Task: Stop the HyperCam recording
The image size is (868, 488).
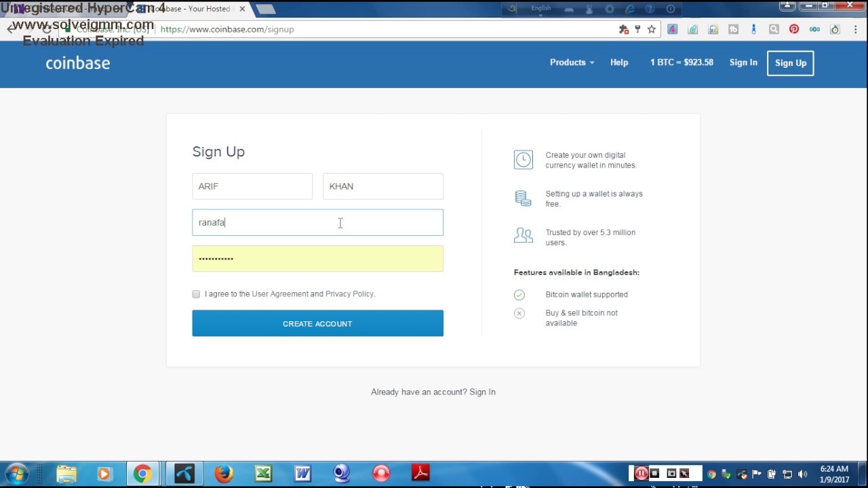Action: pyautogui.click(x=654, y=473)
